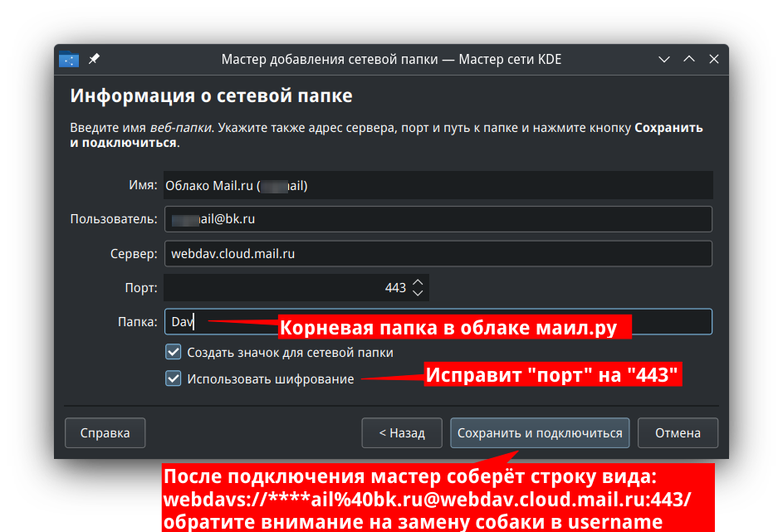Click the Сервер: field label

(134, 253)
